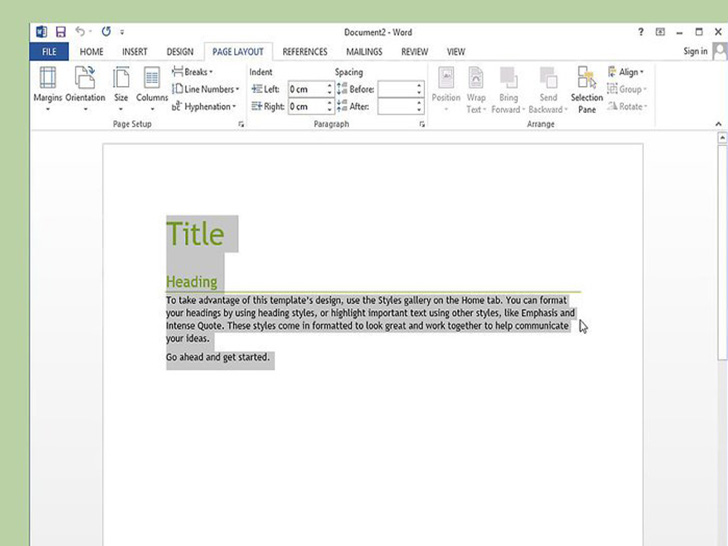This screenshot has height=546, width=728.
Task: Collapse the ribbon with the arrow
Action: pyautogui.click(x=718, y=125)
